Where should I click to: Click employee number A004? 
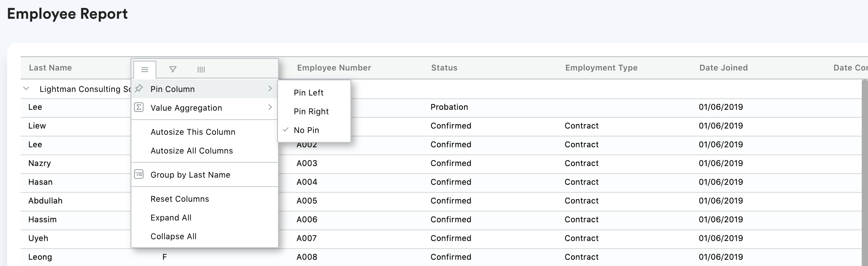click(x=307, y=182)
